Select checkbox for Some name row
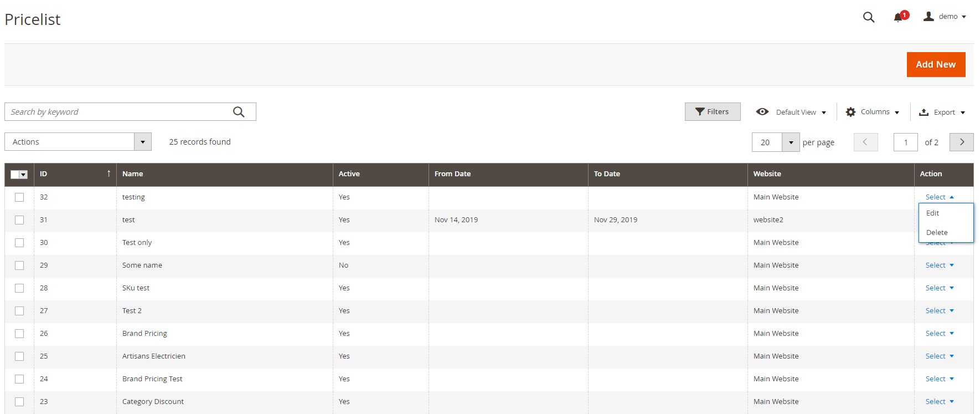 pos(19,265)
